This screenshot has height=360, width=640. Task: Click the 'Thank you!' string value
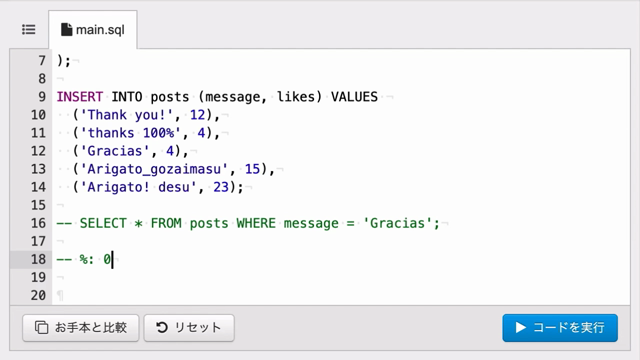click(127, 115)
